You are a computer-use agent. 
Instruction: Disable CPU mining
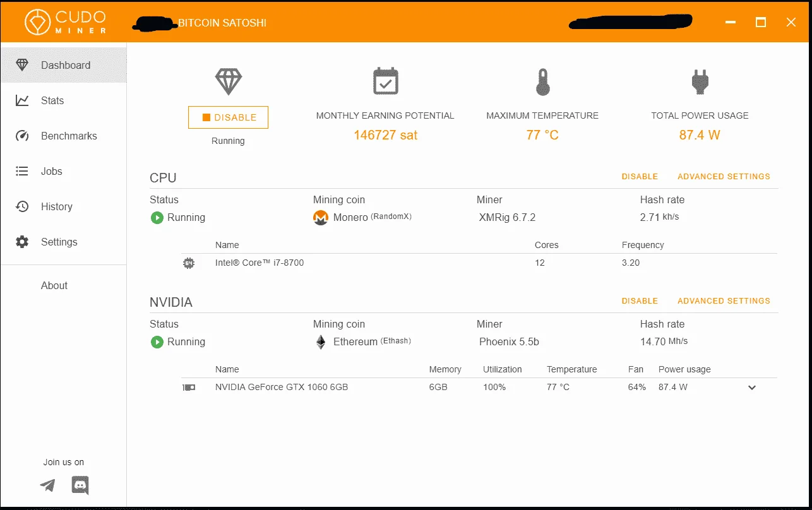pyautogui.click(x=640, y=177)
